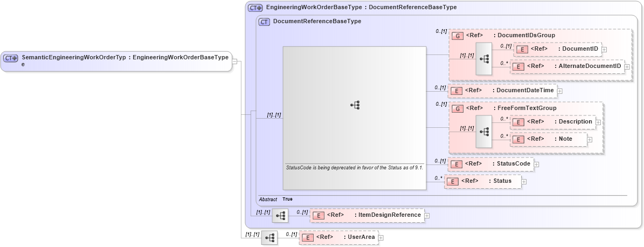
Task: Click the Description element name
Action: pos(575,122)
